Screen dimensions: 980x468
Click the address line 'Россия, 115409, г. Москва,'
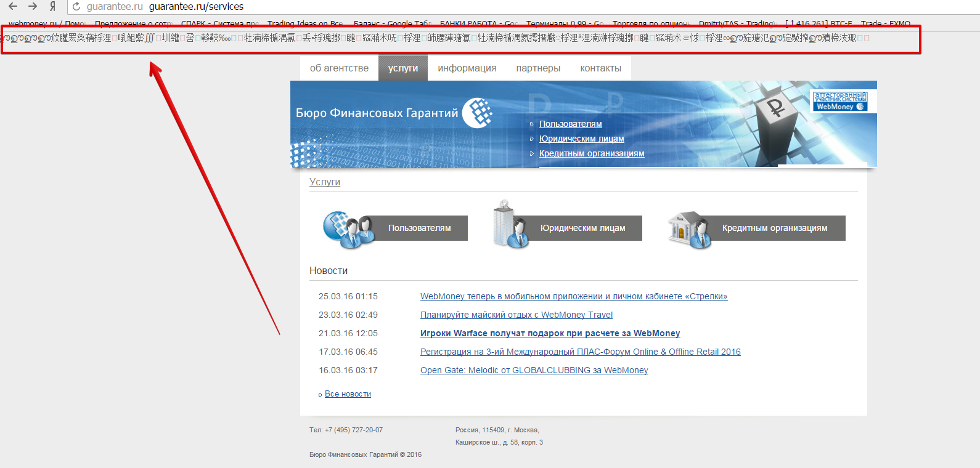pos(497,430)
